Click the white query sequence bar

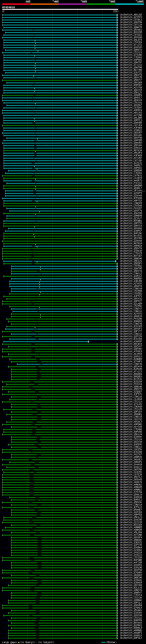[60, 9]
